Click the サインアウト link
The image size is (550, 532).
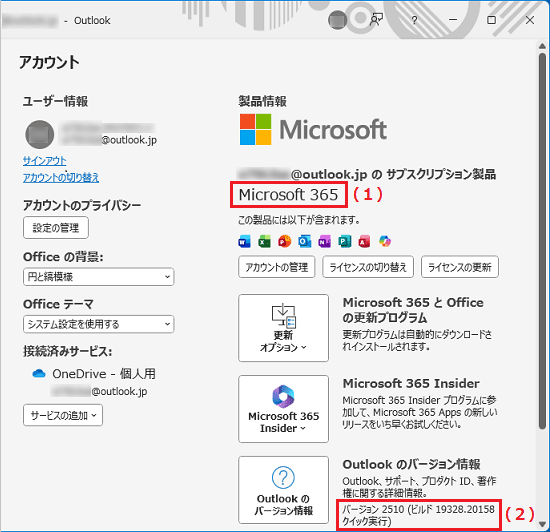click(45, 161)
